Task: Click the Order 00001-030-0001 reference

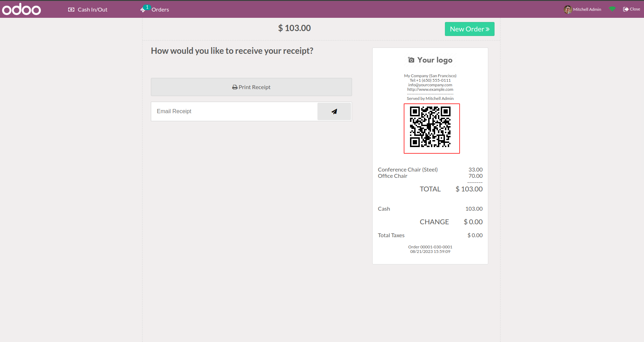Action: tap(430, 247)
